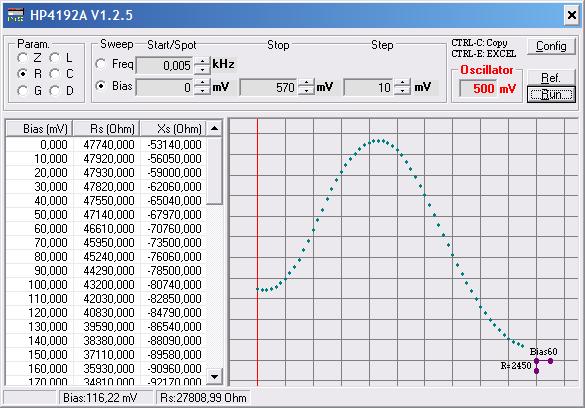The image size is (585, 408).
Task: Click the HP4192A app icon in title bar
Action: pos(15,15)
